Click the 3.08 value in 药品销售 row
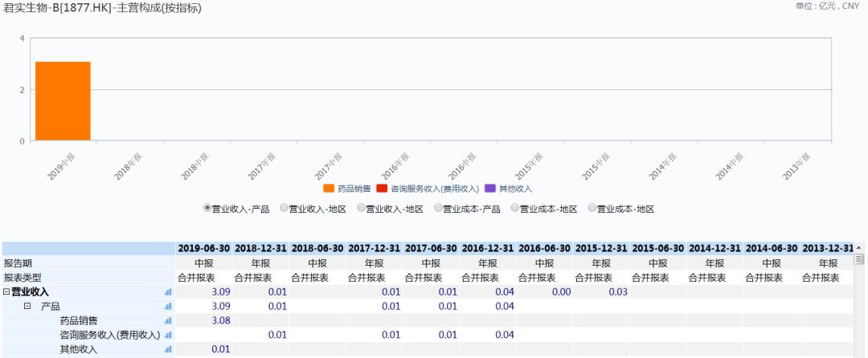This screenshot has width=868, height=358. 221,320
